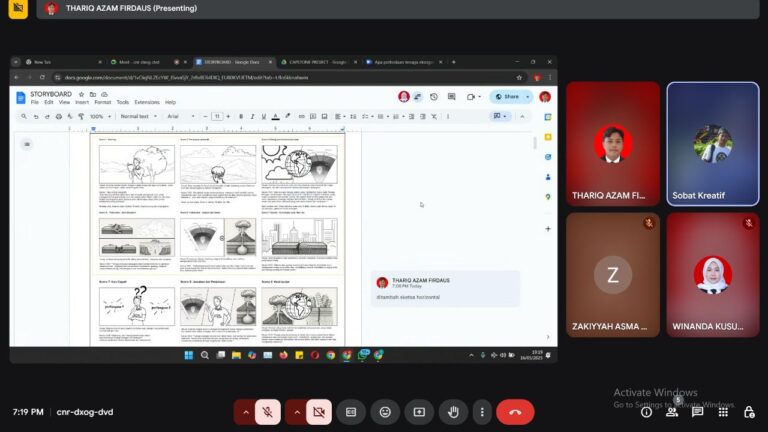Open version history in shared Docs

pos(433,97)
